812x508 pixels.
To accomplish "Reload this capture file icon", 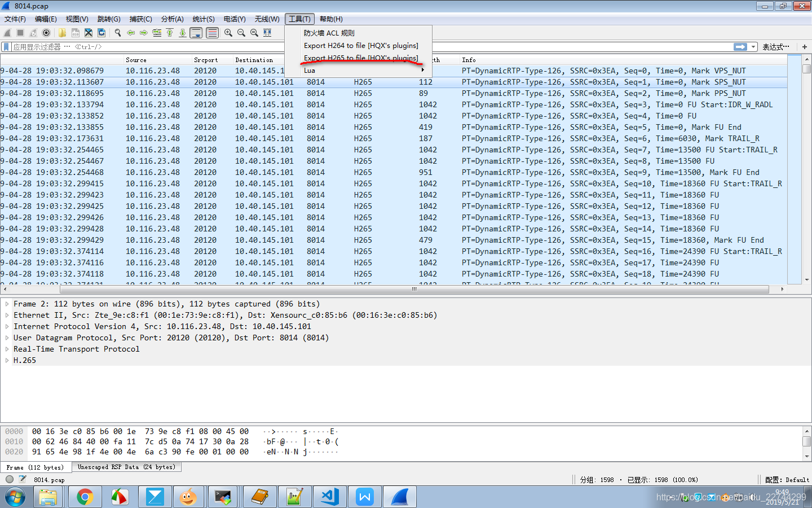I will [101, 33].
